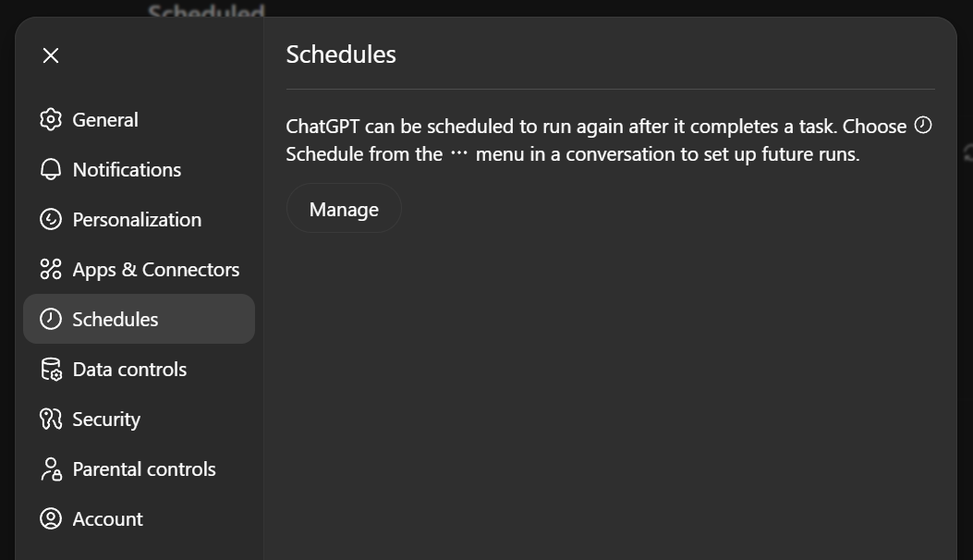Select the Data controls database icon

53,369
